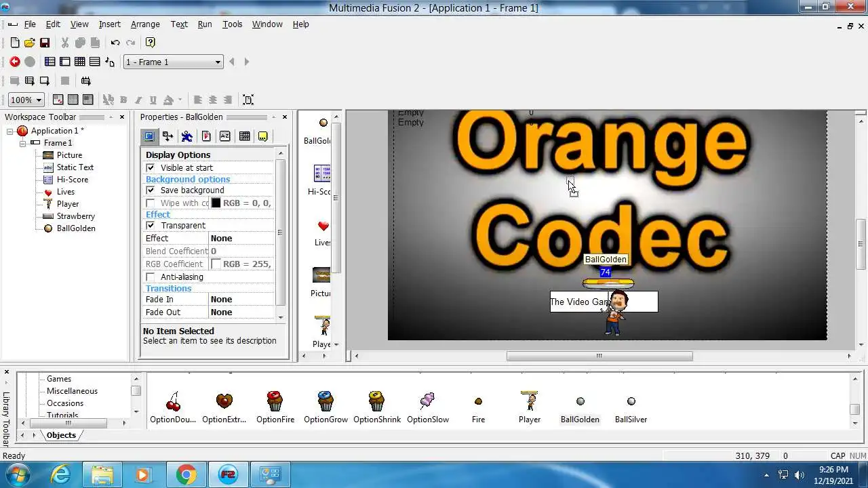Select Hi-Score in the workspace tree
Screen dimensions: 868x488
coord(72,180)
